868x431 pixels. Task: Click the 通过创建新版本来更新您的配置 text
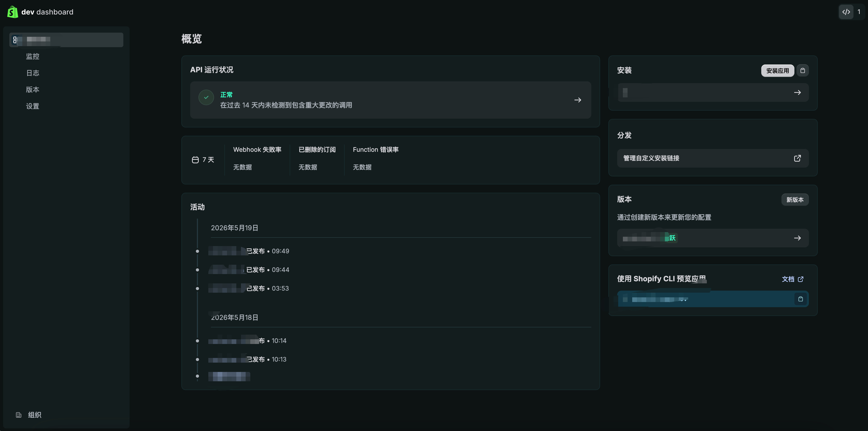tap(664, 218)
